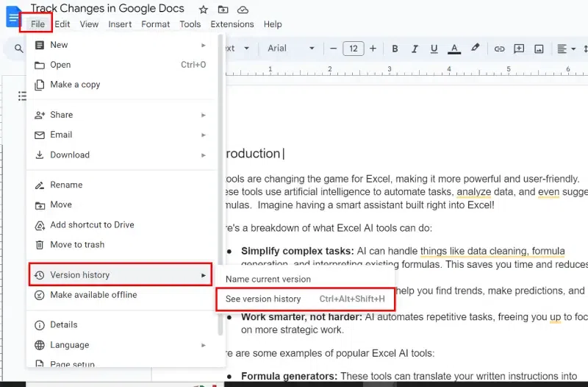The image size is (588, 387).
Task: Toggle underline formatting
Action: coord(434,49)
